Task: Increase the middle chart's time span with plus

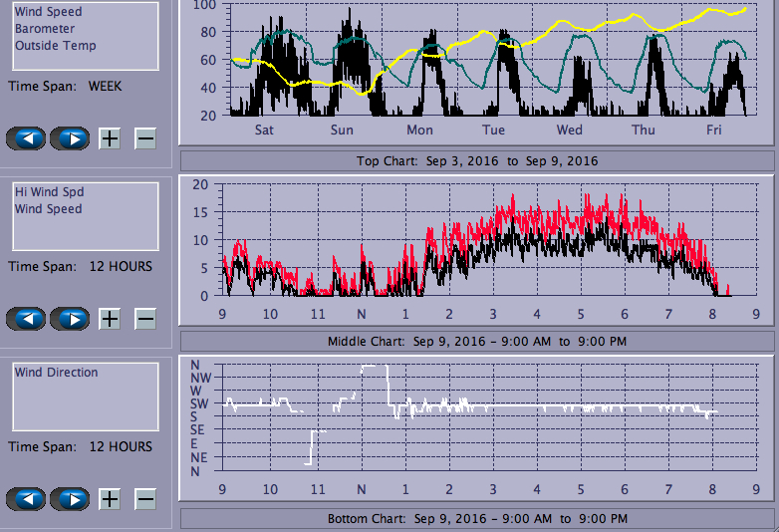Action: click(x=110, y=319)
